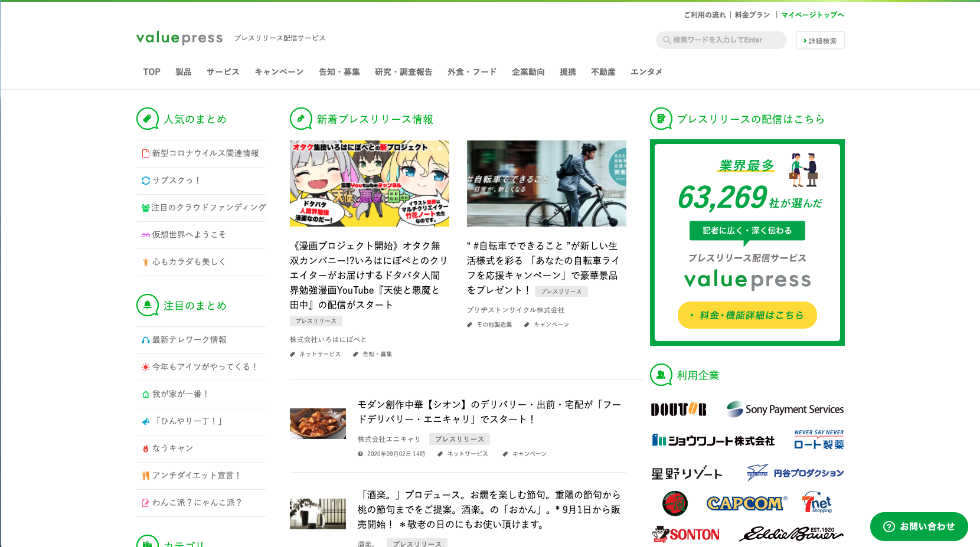Select the サービス navigation item
This screenshot has height=547, width=980.
223,72
